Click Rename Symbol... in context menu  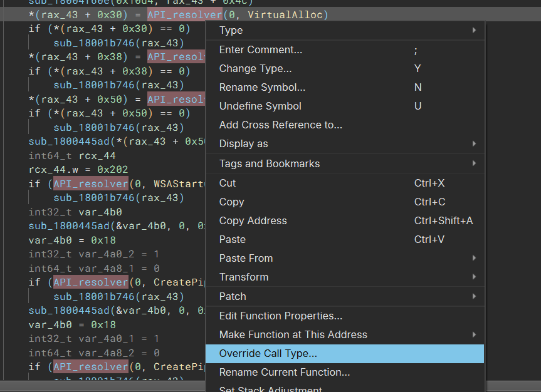point(345,87)
